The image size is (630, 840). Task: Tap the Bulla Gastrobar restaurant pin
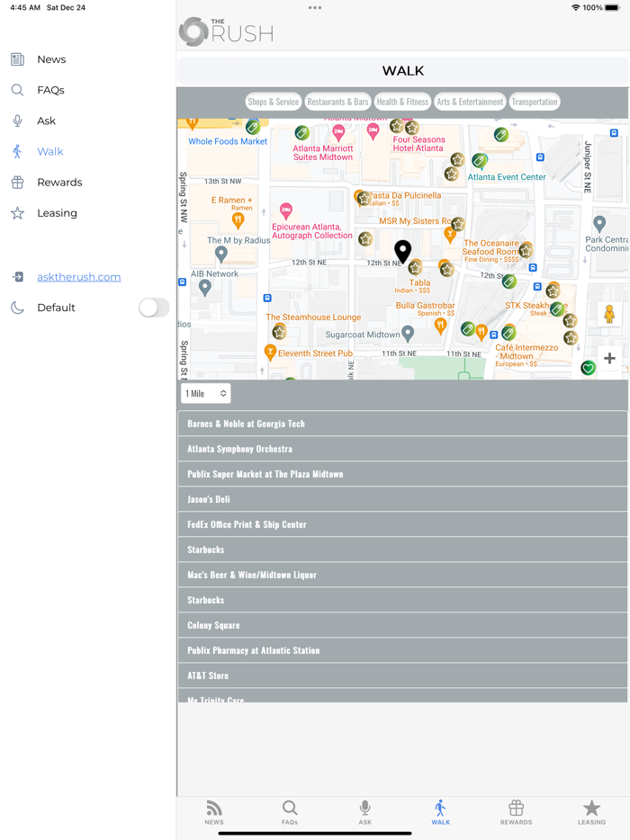click(440, 326)
